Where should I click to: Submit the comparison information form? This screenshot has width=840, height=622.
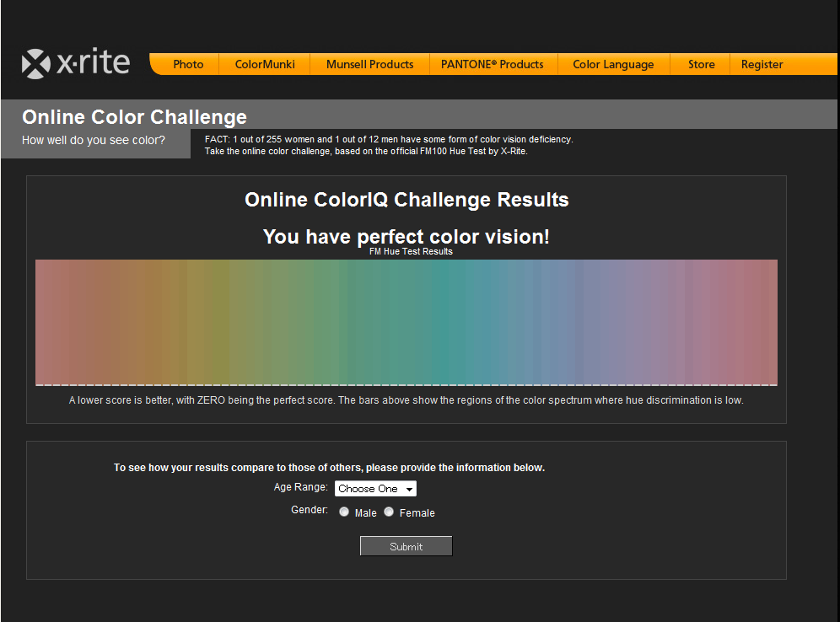tap(406, 546)
